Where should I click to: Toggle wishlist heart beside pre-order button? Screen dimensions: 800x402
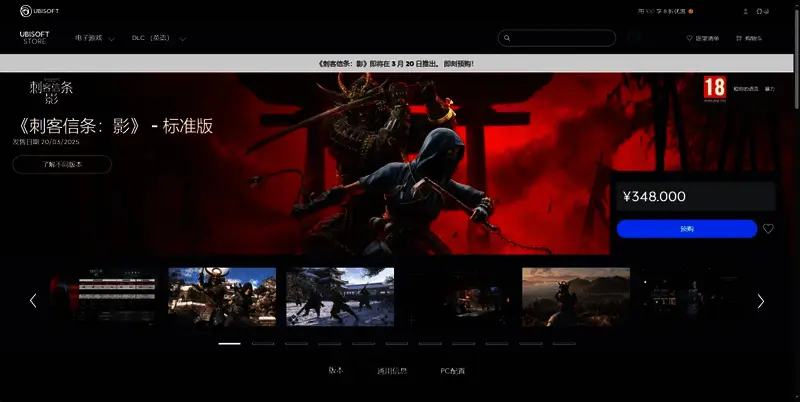pos(768,229)
